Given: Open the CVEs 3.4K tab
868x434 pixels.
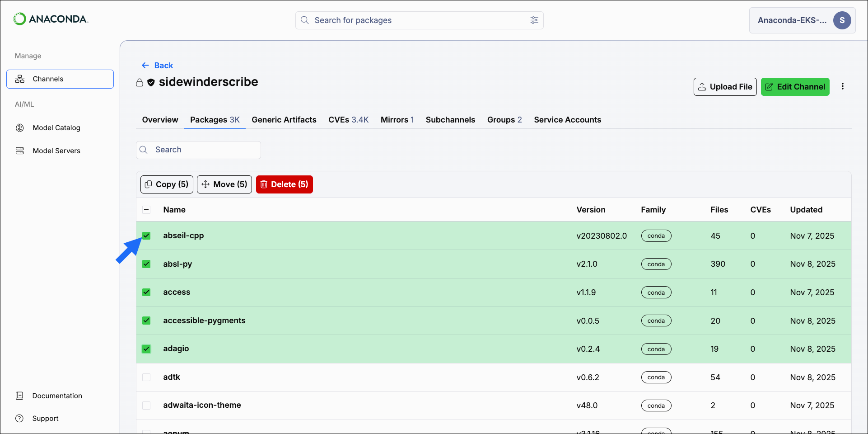Looking at the screenshot, I should click(349, 120).
